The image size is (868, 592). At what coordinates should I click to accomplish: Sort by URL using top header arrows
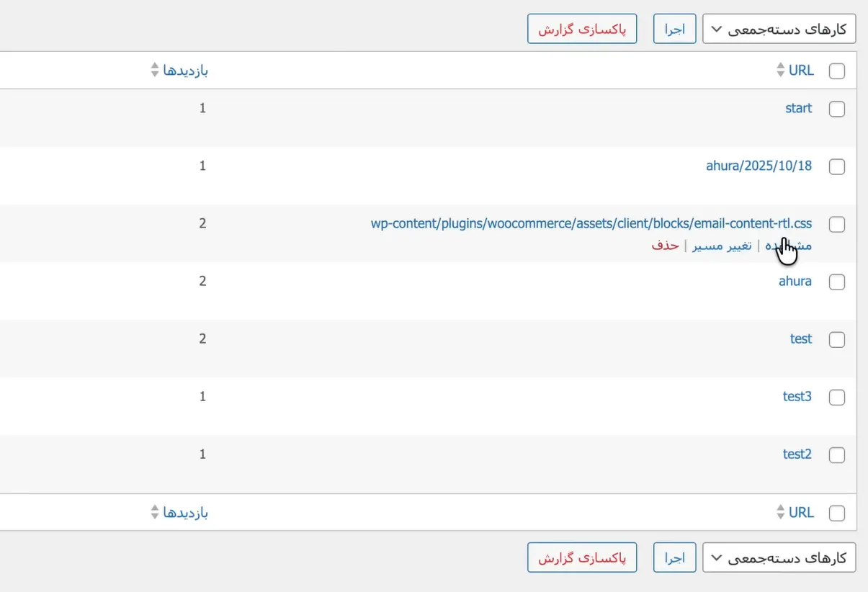coord(780,71)
